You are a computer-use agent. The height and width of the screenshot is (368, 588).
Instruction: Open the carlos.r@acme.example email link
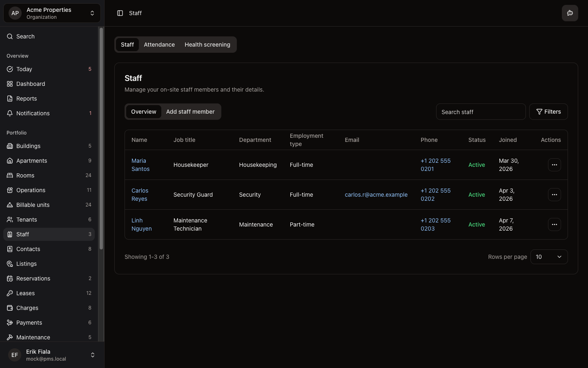376,195
